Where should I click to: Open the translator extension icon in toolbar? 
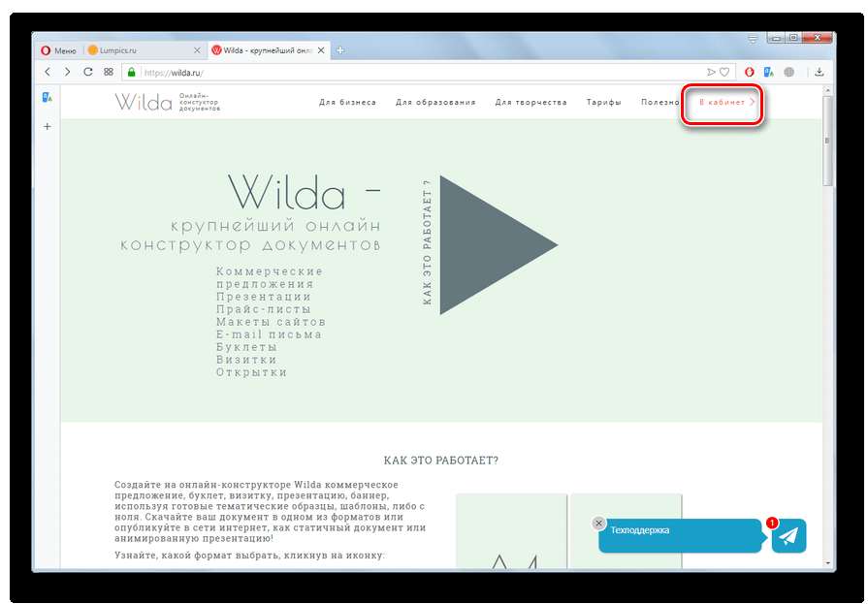[768, 72]
